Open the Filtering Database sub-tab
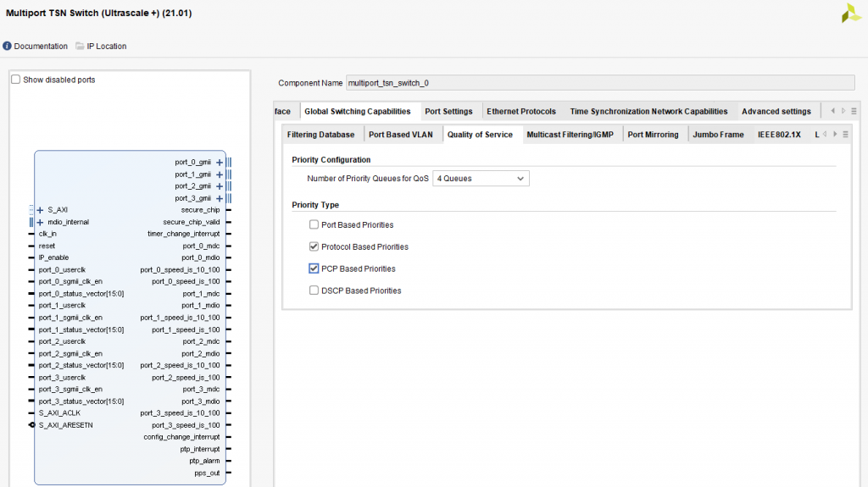Viewport: 868px width, 487px height. click(320, 135)
